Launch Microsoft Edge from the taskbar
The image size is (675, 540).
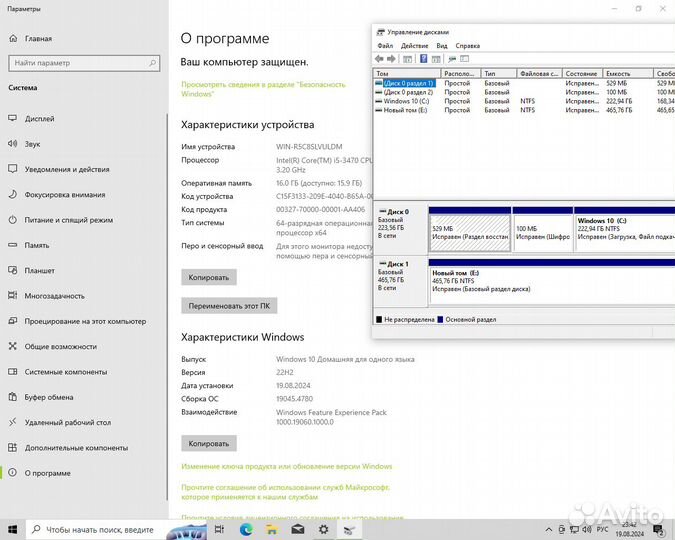coord(246,530)
